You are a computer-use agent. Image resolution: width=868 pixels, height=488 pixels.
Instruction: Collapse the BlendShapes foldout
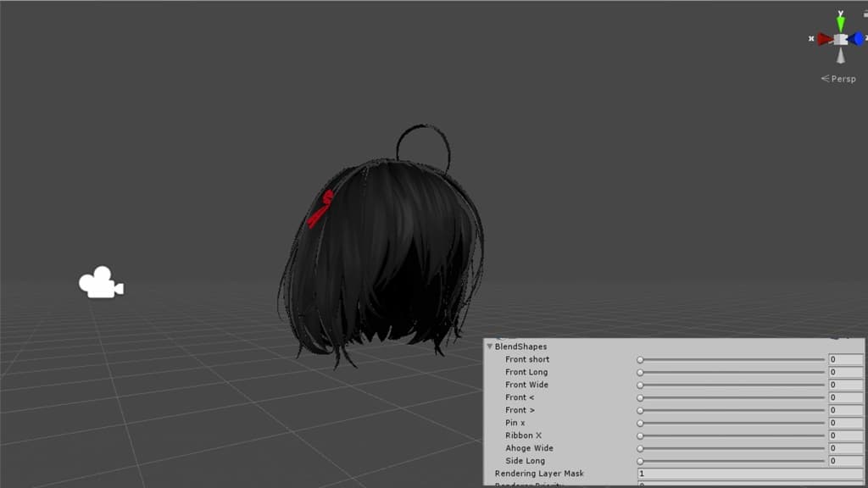(x=489, y=347)
